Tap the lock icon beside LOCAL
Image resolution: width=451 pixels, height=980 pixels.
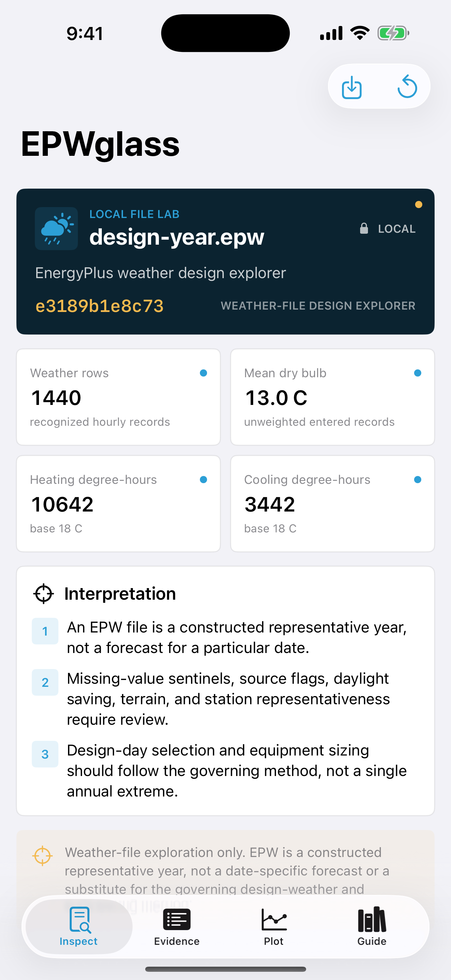click(364, 228)
